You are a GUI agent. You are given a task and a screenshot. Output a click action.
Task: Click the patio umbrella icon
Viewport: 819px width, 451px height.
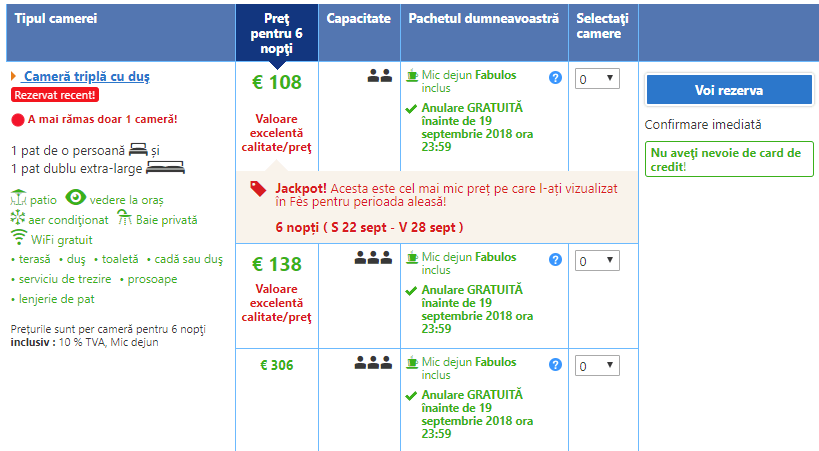point(18,199)
